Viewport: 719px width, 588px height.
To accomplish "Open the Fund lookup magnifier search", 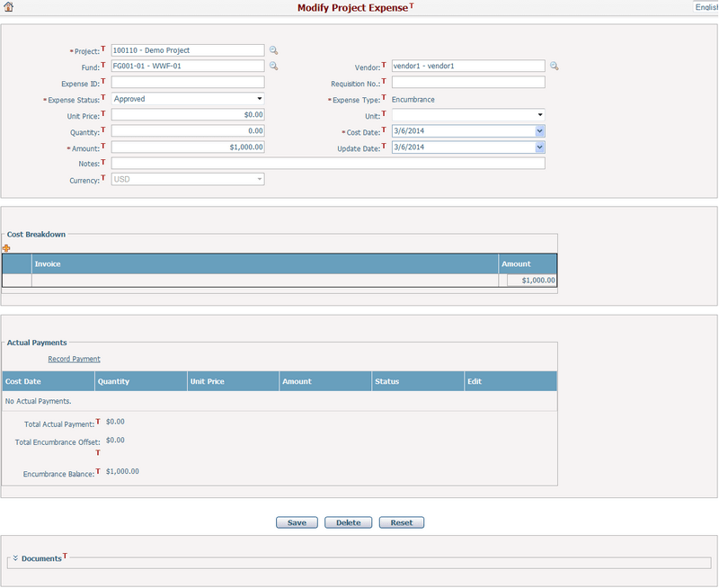I will click(273, 67).
